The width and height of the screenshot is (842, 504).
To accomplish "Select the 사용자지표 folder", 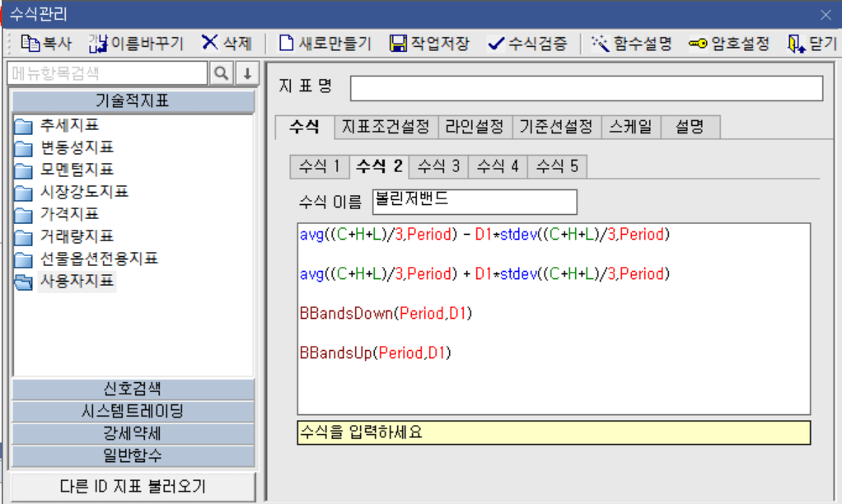I will tap(78, 280).
